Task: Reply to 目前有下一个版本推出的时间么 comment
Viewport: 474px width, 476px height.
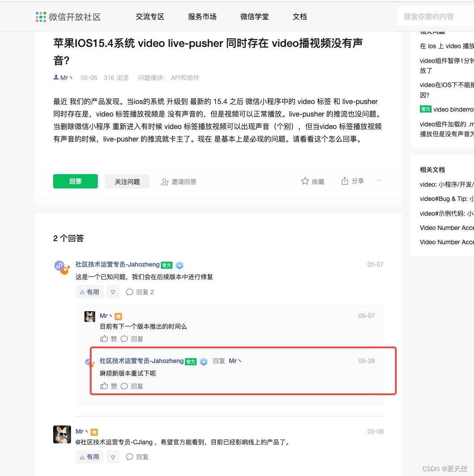Action: click(x=132, y=339)
